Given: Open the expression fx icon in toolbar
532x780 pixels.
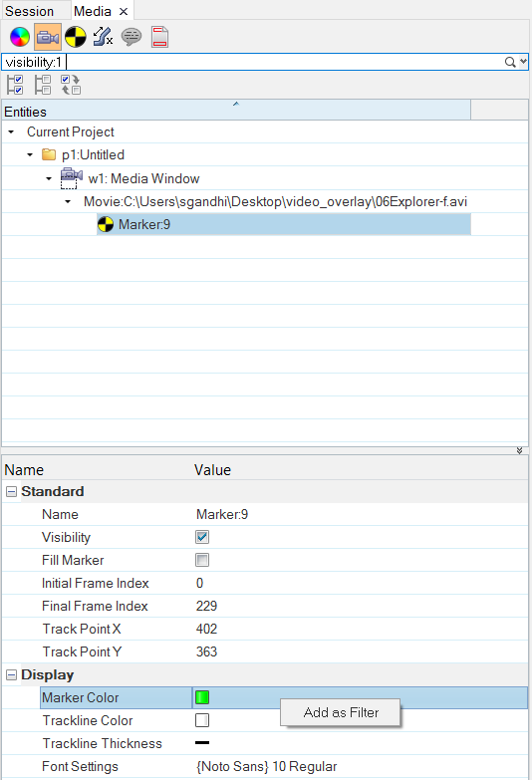Looking at the screenshot, I should point(103,37).
